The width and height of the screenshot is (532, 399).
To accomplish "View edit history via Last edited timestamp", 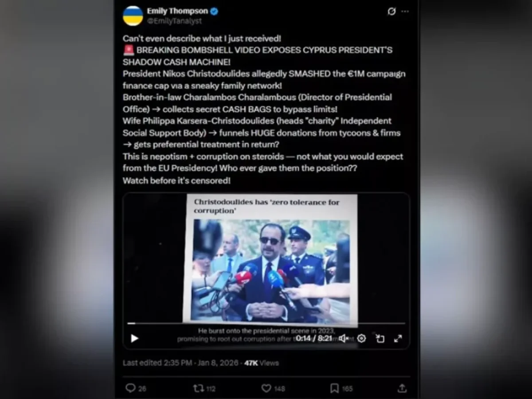I will 180,363.
